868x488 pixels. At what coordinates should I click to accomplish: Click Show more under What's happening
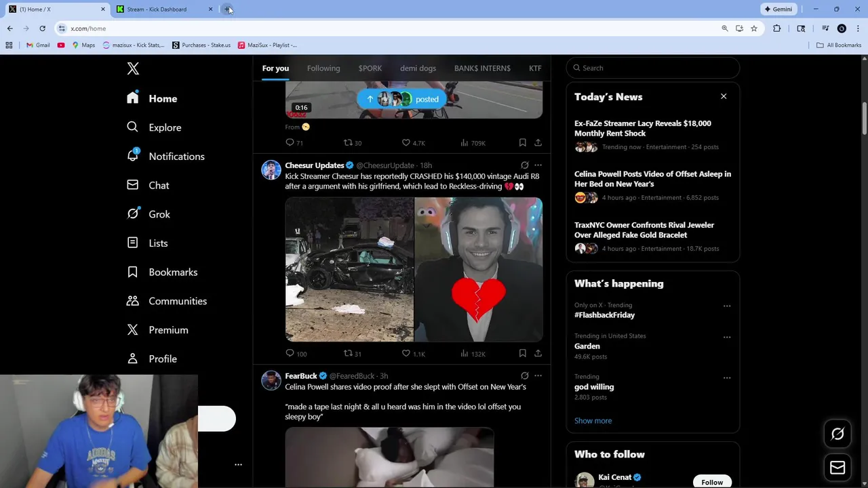tap(593, 421)
